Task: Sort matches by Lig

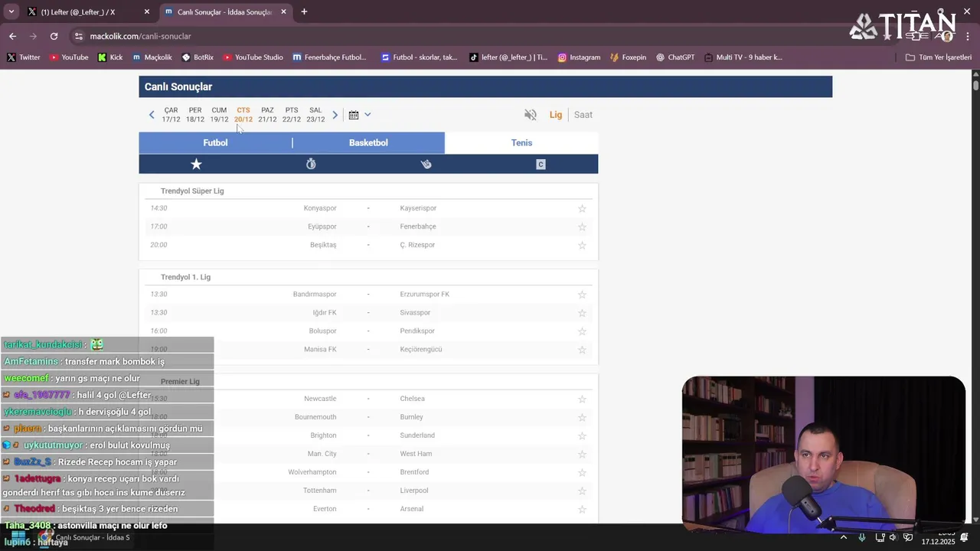Action: [x=556, y=115]
